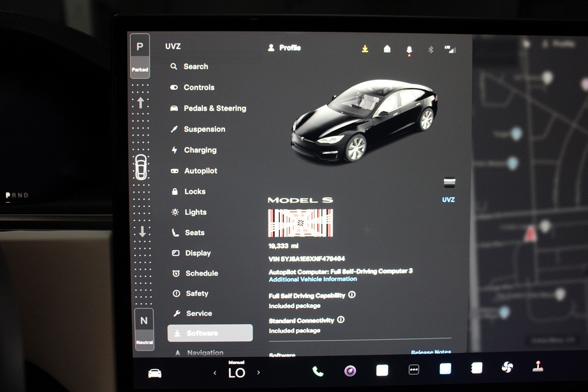Launch the purple dashcam camera app
The image size is (588, 392).
tap(350, 371)
